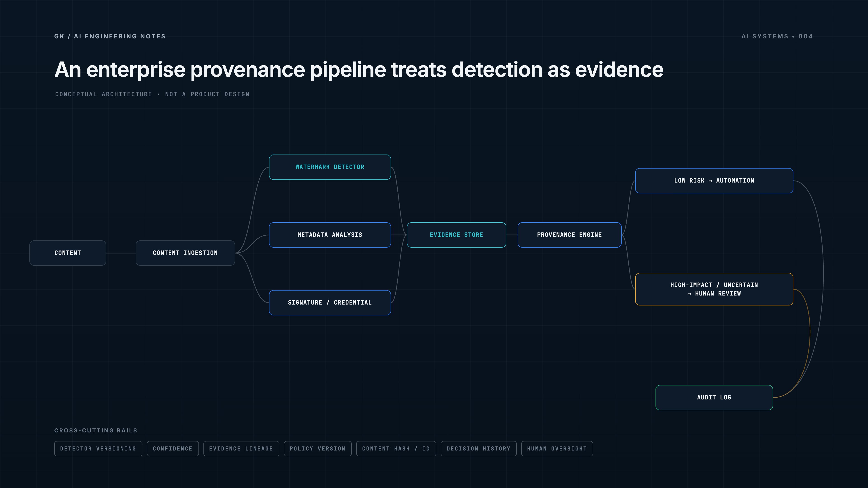Click the DECISION HISTORY tag
Screen dimensions: 868x488
pyautogui.click(x=479, y=449)
